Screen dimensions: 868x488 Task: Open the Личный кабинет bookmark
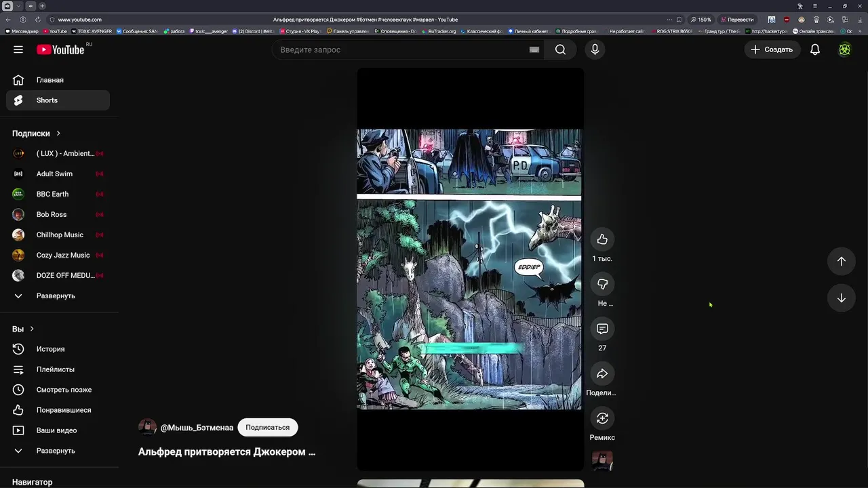click(528, 31)
